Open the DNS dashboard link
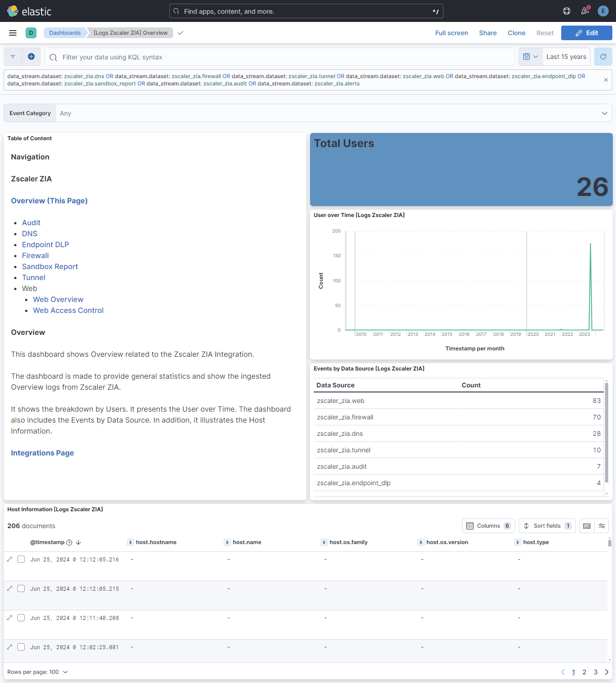 (x=30, y=233)
